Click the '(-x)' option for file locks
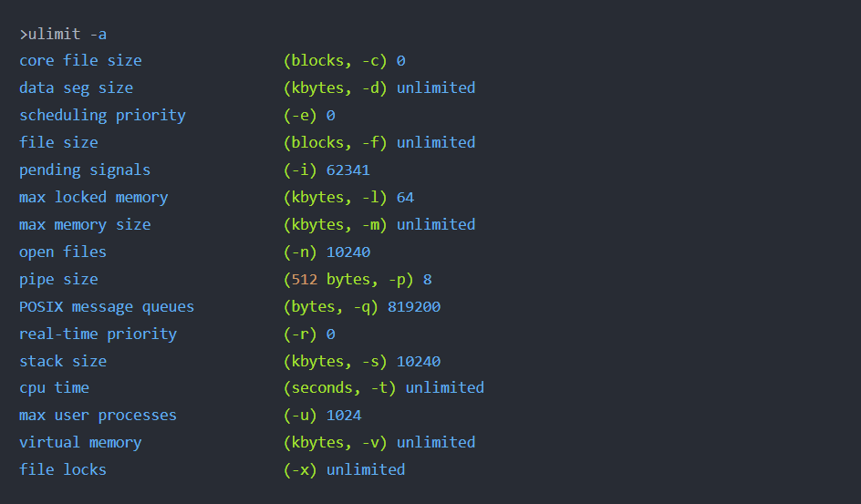This screenshot has width=861, height=504. pos(300,470)
